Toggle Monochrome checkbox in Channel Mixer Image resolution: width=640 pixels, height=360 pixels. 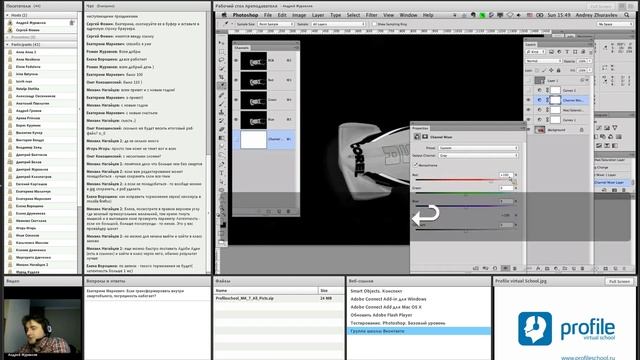[416, 165]
